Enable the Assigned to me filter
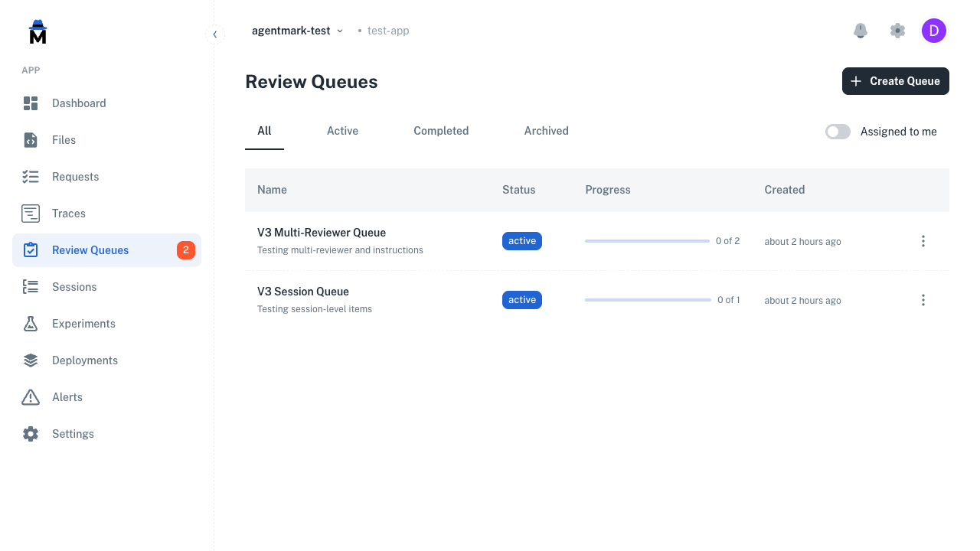This screenshot has height=551, width=980. [x=838, y=132]
